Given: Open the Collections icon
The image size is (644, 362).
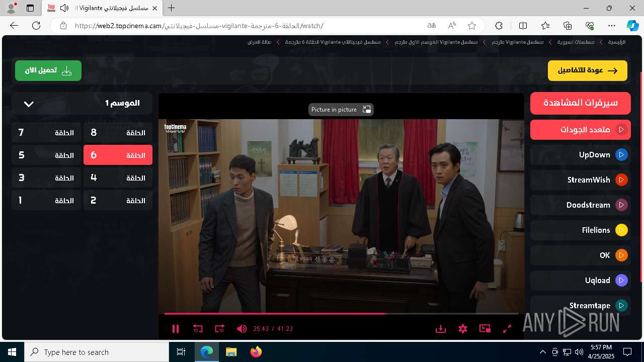Looking at the screenshot, I should coord(568,26).
